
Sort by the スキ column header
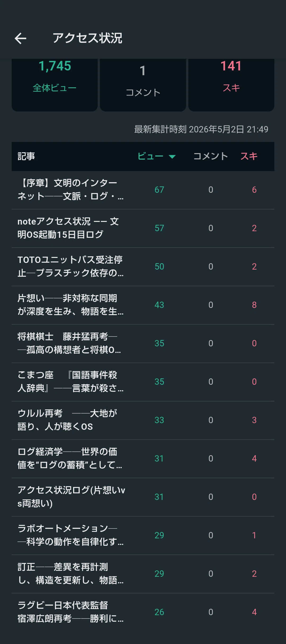(x=249, y=156)
